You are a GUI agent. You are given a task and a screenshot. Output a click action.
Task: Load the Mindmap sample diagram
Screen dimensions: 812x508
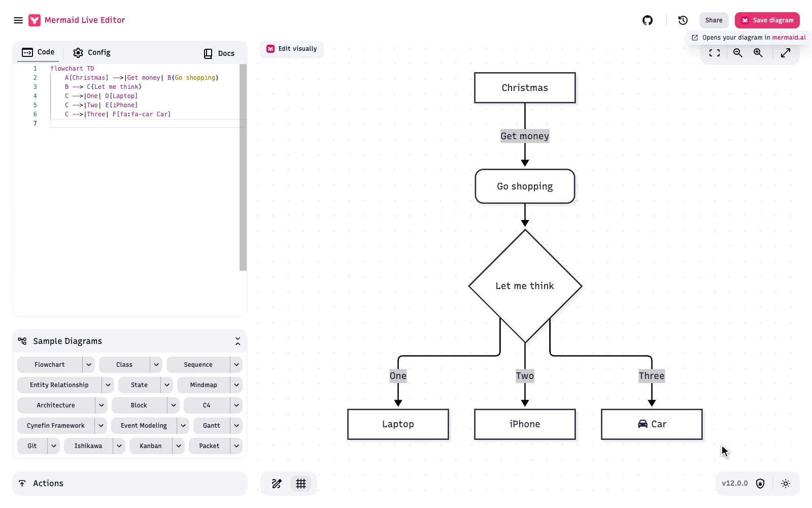tap(204, 385)
